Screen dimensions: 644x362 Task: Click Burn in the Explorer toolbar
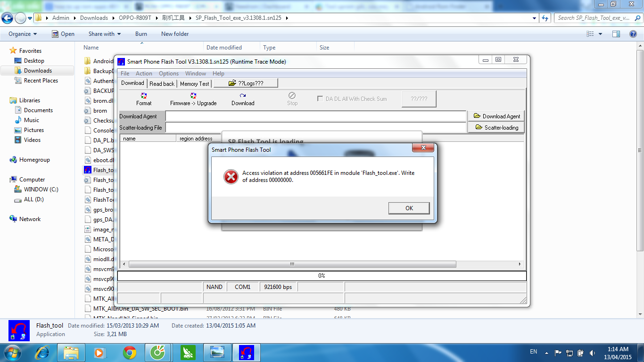pos(141,34)
